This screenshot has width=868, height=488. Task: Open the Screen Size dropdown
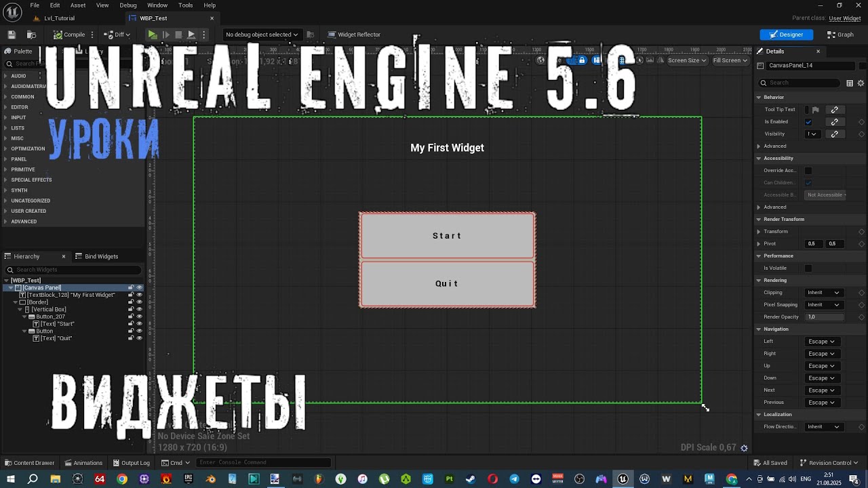tap(686, 60)
